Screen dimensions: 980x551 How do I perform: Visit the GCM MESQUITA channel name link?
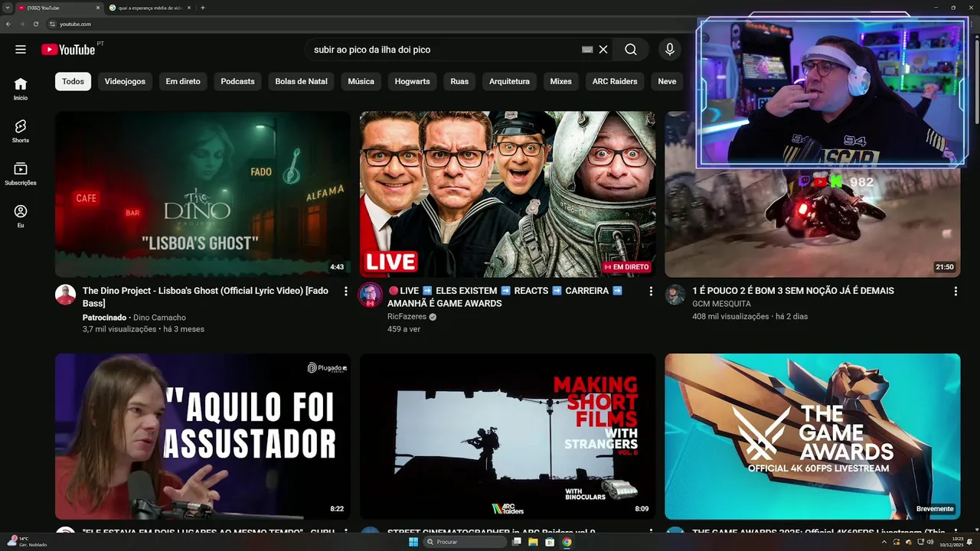tap(721, 304)
